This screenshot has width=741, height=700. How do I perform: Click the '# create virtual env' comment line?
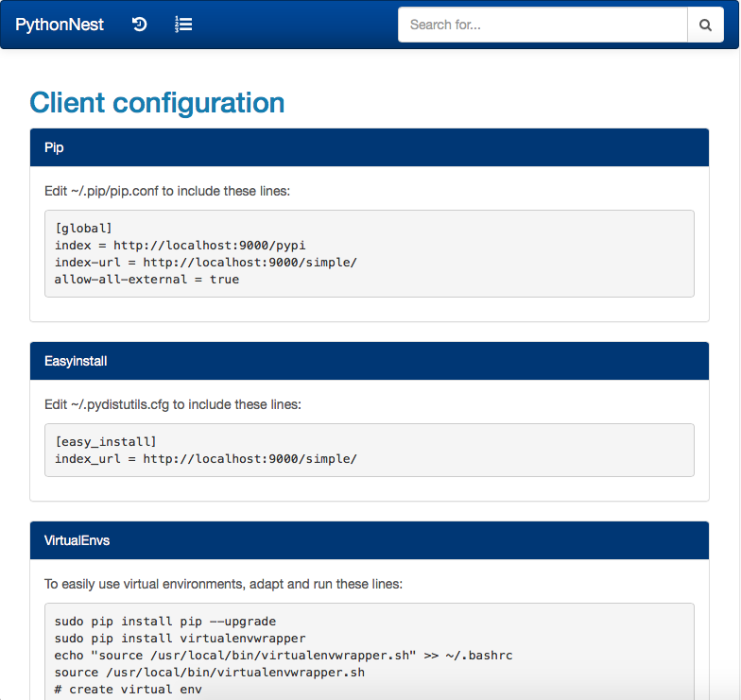point(129,690)
